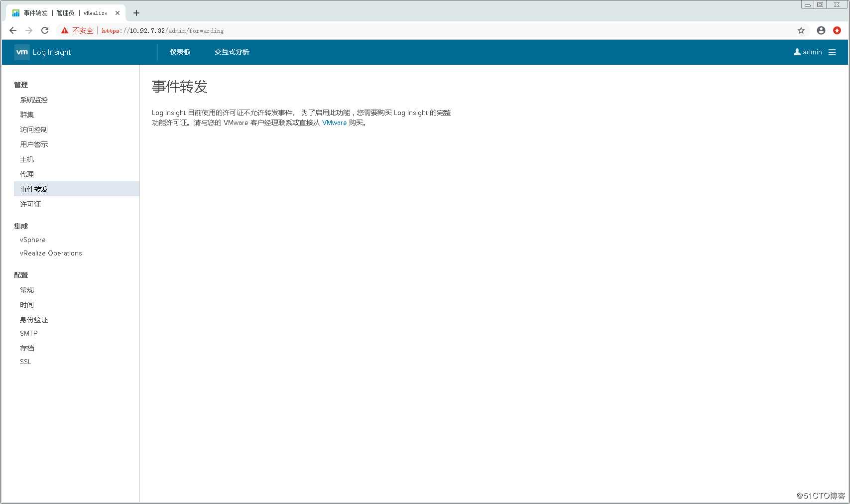Open a new browser tab

(136, 13)
